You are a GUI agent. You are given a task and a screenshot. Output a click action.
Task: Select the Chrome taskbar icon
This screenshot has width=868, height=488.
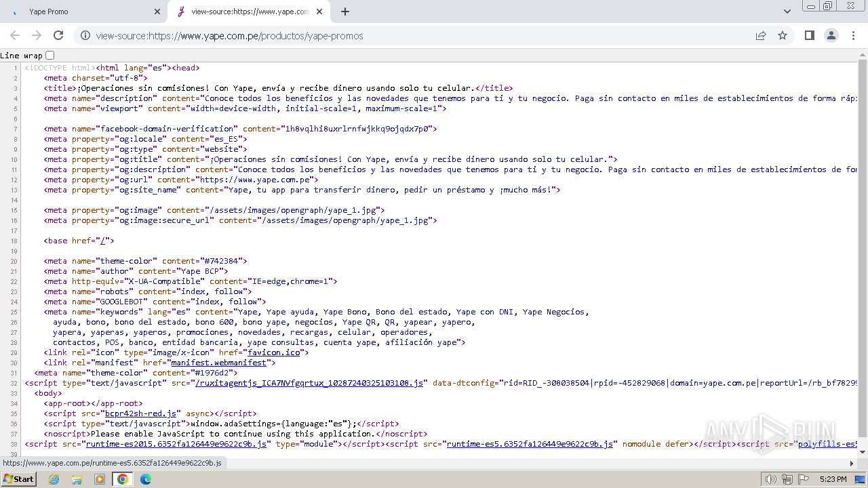click(x=123, y=479)
